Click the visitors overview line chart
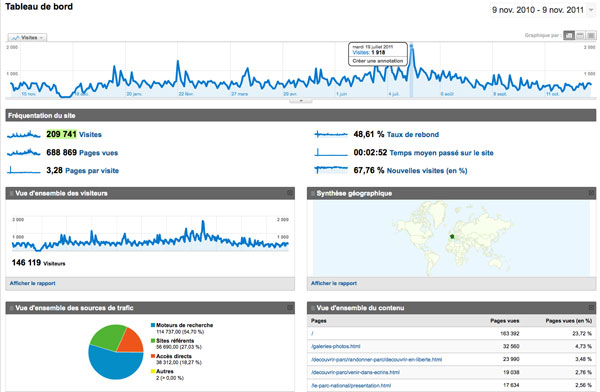 (x=150, y=234)
